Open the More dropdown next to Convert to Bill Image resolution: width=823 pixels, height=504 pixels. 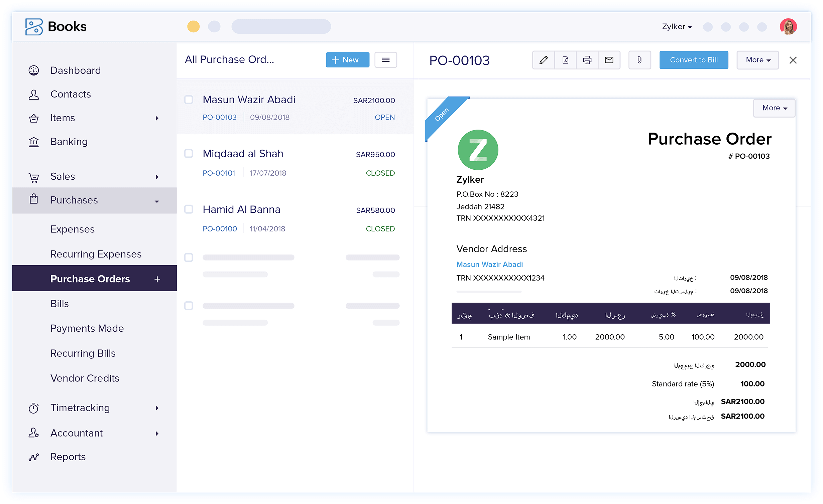coord(757,60)
